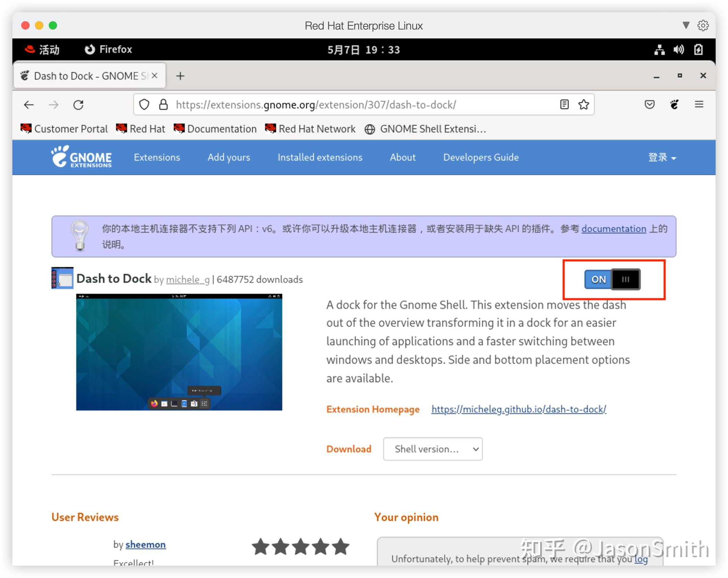The height and width of the screenshot is (578, 728).
Task: Open the Firefox menu in the top bar
Action: [108, 49]
